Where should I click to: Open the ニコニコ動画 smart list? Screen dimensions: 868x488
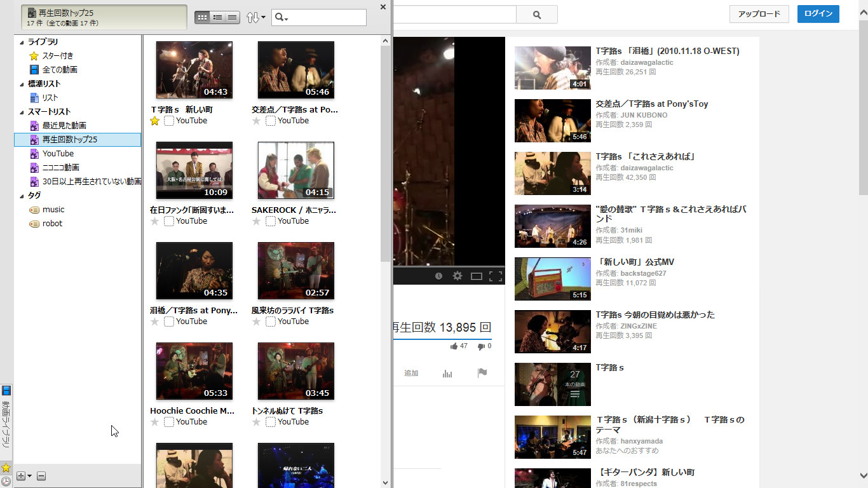(55, 168)
